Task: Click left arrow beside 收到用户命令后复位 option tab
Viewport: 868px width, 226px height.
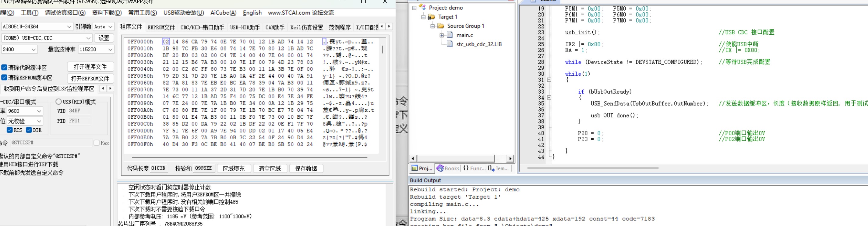Action: tap(103, 89)
